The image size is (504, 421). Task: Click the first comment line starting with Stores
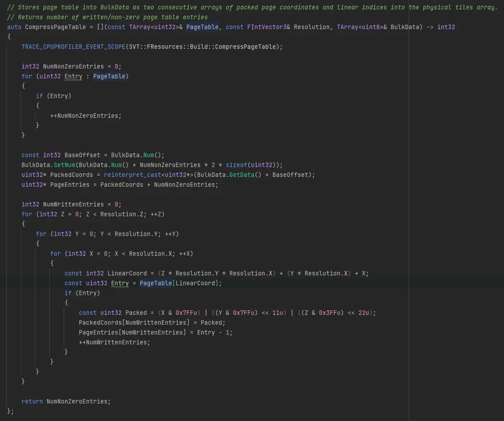pos(251,7)
